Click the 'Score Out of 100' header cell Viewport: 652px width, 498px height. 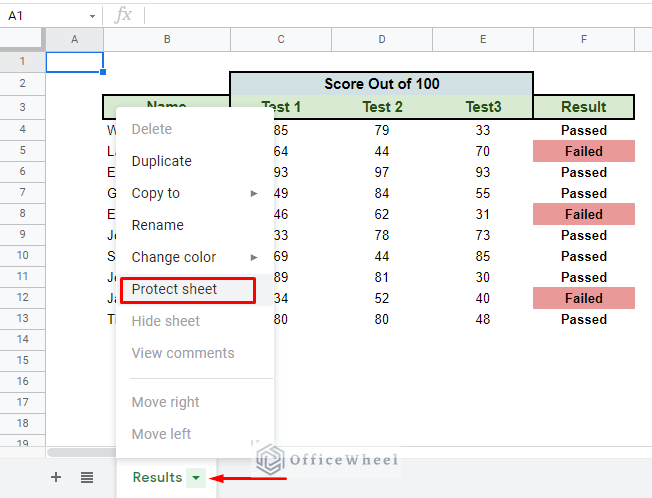[x=381, y=84]
